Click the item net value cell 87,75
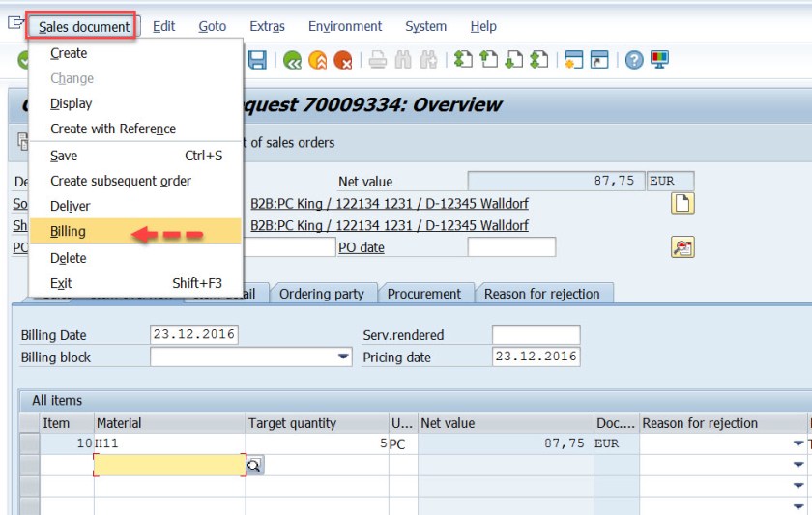The height and width of the screenshot is (515, 812). click(x=506, y=443)
